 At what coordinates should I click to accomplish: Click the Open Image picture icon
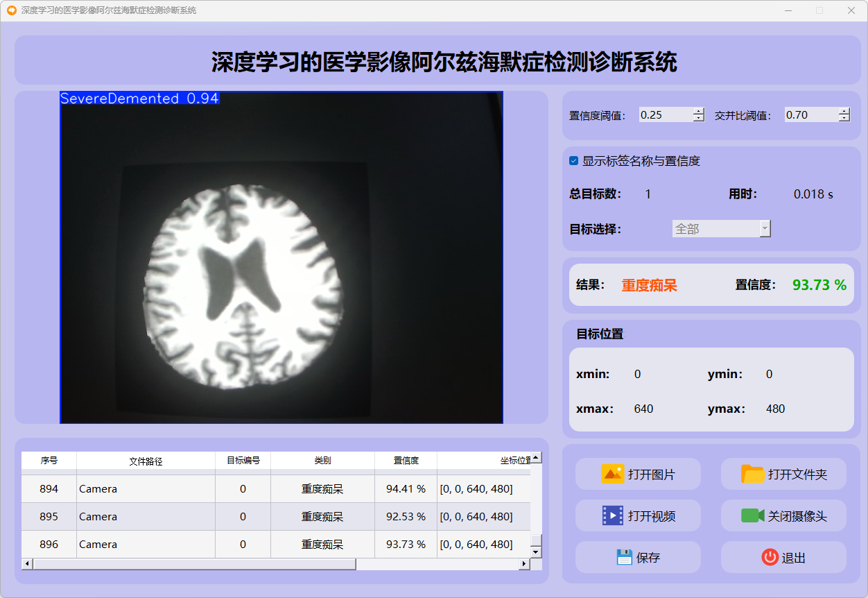click(613, 475)
